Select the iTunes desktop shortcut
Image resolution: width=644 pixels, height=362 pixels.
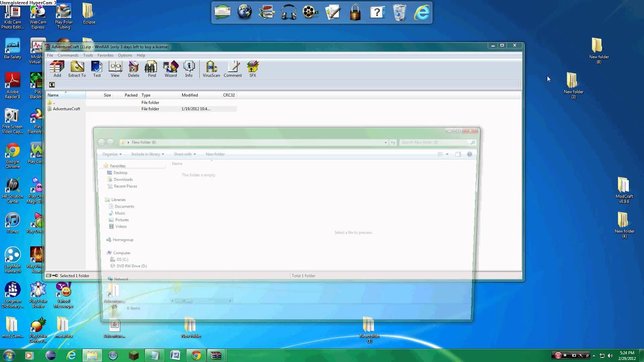[x=13, y=223]
